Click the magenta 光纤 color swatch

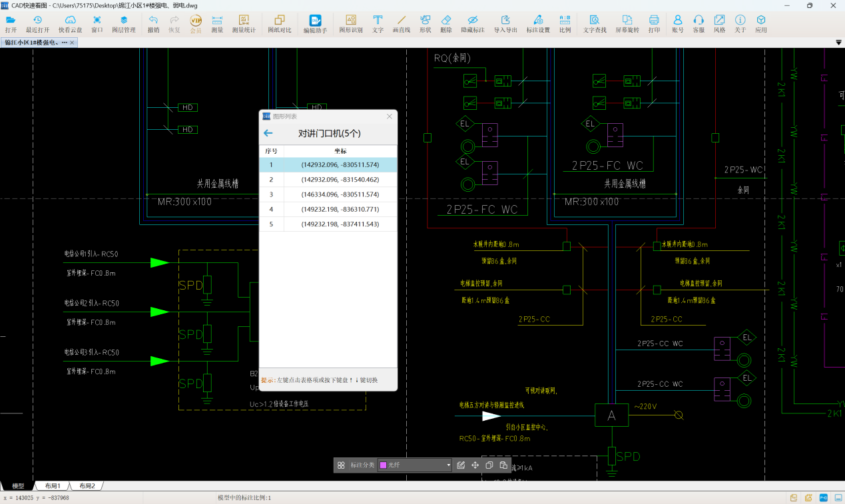pyautogui.click(x=383, y=465)
